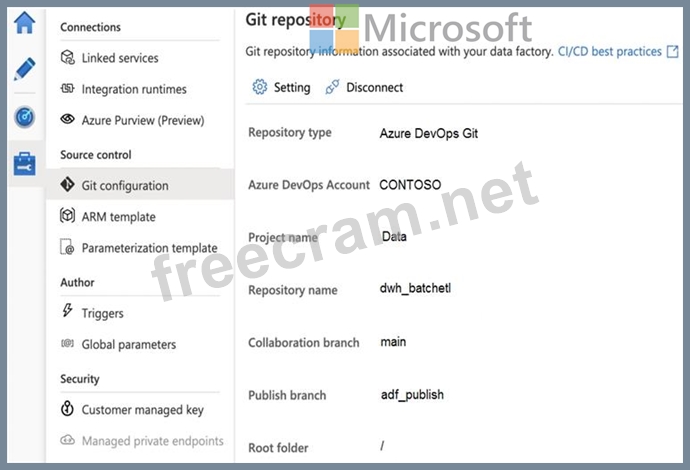This screenshot has width=690, height=470.
Task: Open the Monitor gauge icon
Action: click(x=24, y=116)
